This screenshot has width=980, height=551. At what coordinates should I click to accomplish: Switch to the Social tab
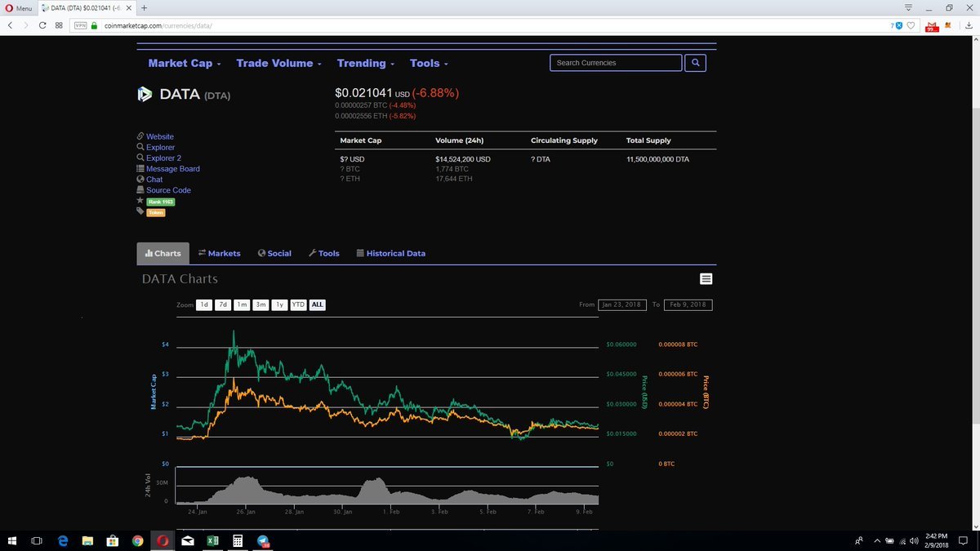click(x=274, y=253)
